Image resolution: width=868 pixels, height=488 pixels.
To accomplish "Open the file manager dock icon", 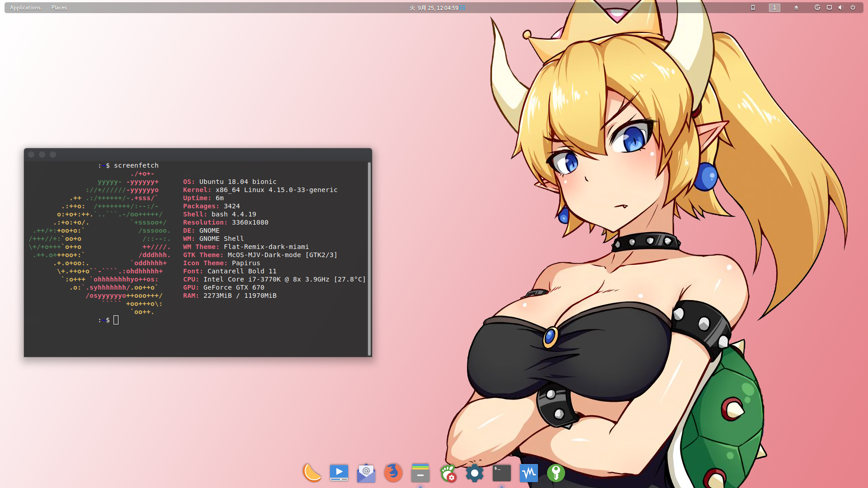I will [x=420, y=473].
